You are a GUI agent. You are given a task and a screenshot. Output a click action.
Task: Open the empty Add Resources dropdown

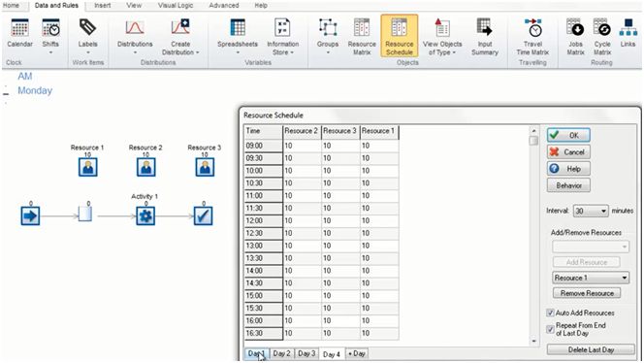[x=591, y=247]
